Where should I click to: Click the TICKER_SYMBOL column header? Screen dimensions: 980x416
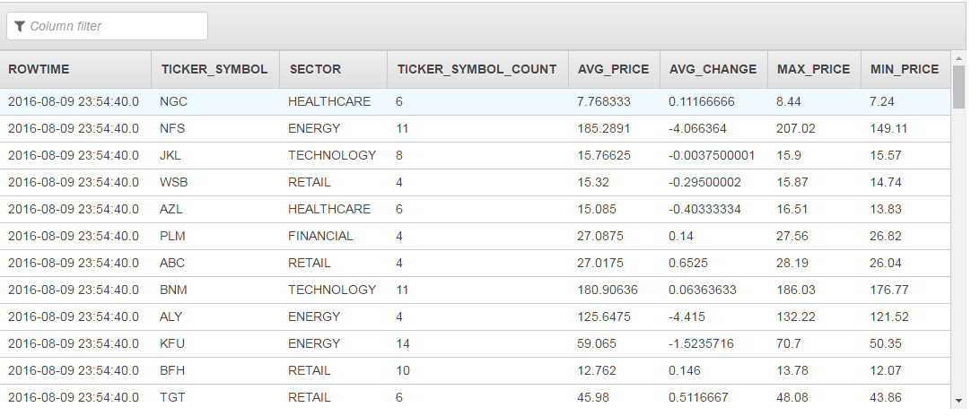pos(214,69)
